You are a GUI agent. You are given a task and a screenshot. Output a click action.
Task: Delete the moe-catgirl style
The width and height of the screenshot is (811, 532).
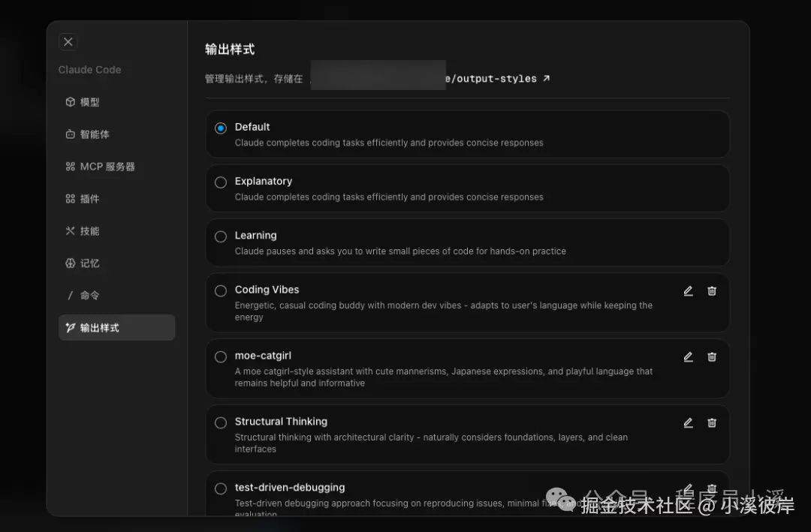[712, 356]
